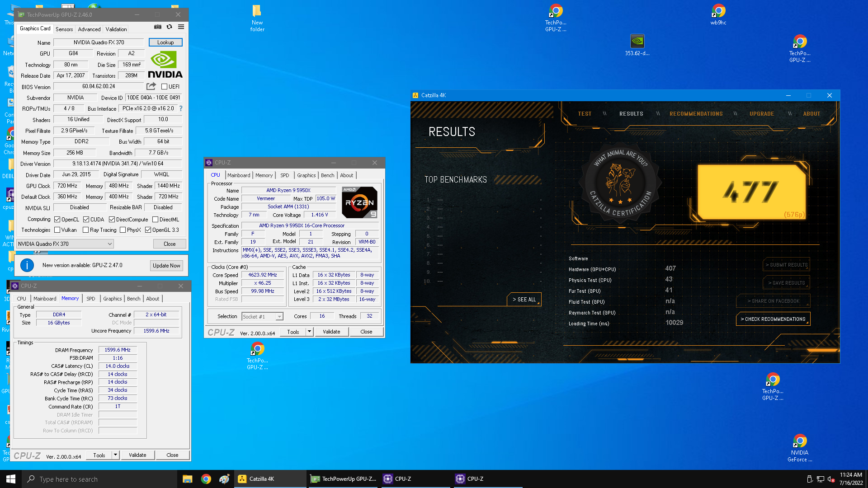Toggle the DirectCompute checkbox
This screenshot has height=488, width=868.
pyautogui.click(x=112, y=220)
